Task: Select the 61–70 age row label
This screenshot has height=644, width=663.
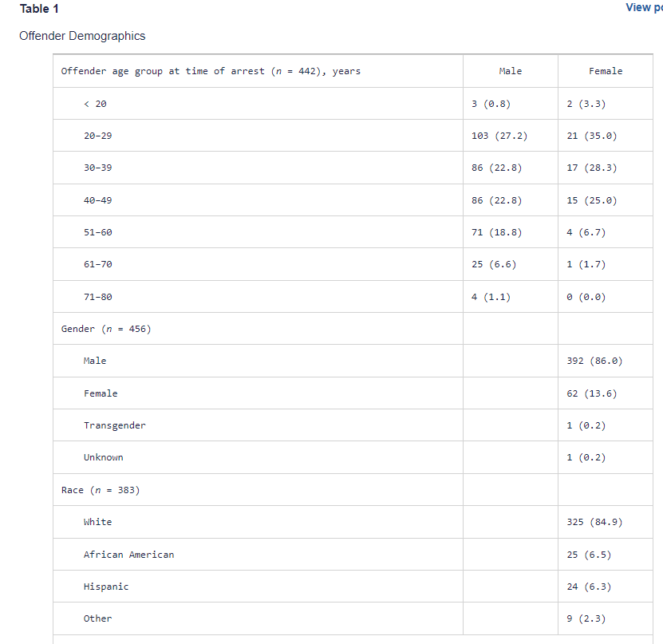Action: (x=97, y=264)
